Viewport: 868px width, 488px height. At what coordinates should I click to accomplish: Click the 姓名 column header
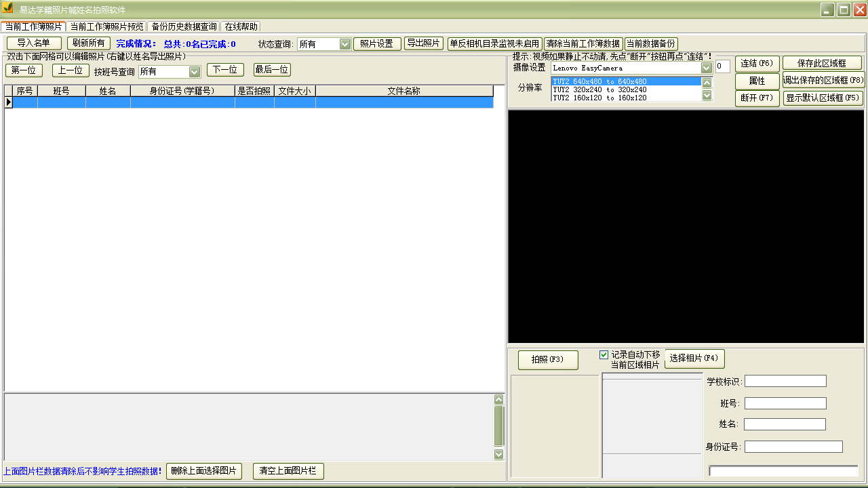point(108,91)
